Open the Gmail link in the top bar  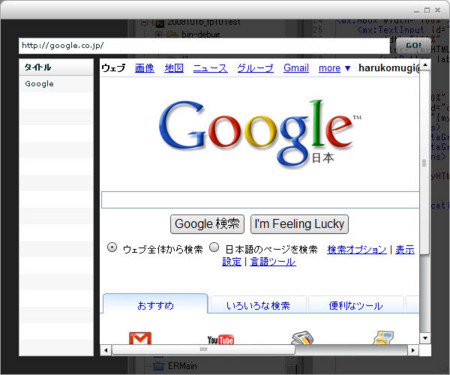coord(296,68)
